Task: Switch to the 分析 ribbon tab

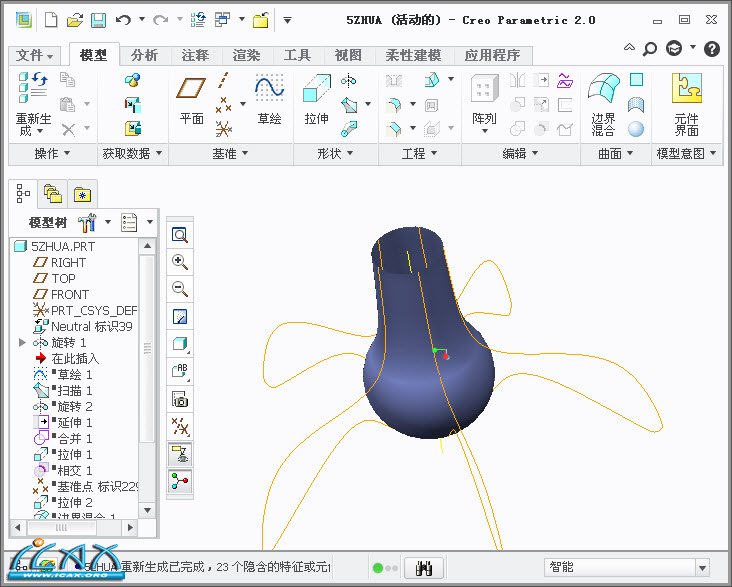Action: 144,55
